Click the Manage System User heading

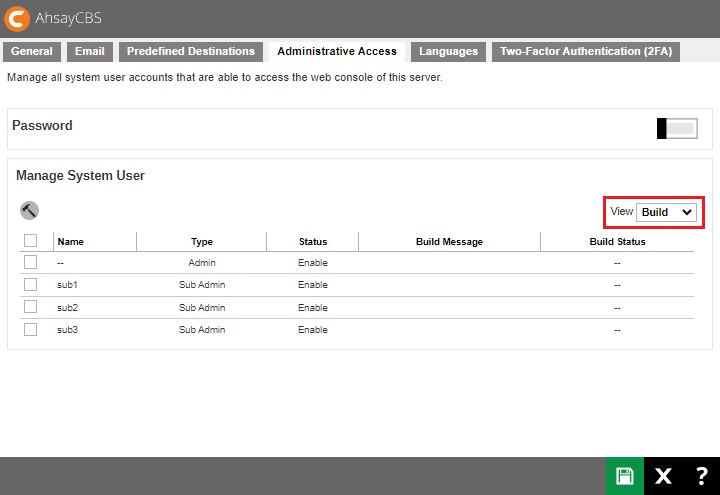[x=80, y=175]
